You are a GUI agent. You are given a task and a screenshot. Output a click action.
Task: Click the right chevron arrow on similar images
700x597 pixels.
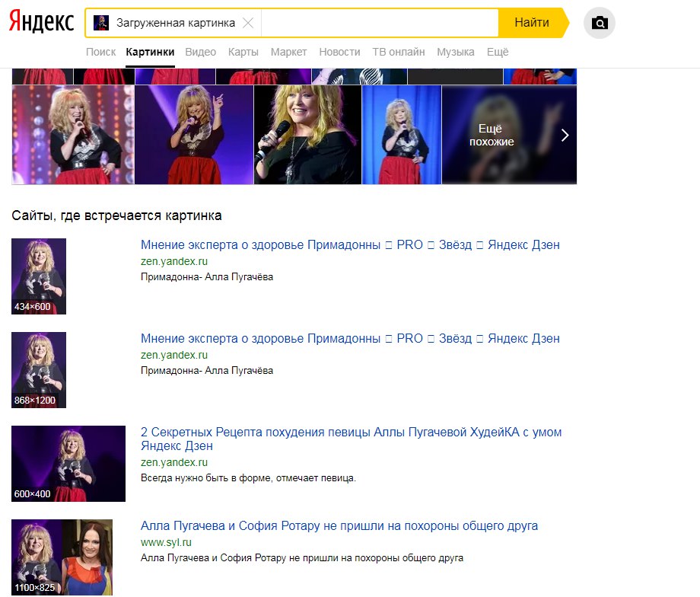pos(565,135)
